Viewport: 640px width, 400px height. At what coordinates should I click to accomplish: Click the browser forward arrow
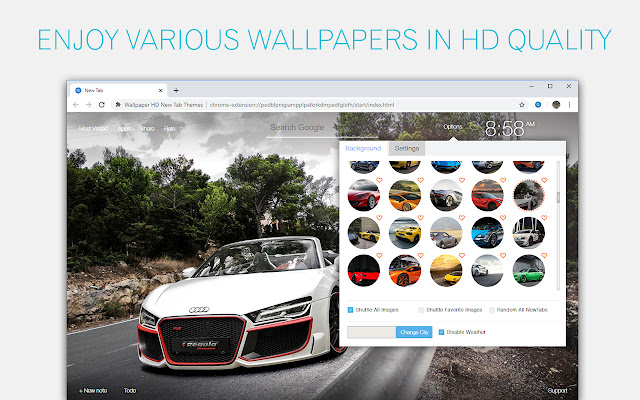89,105
